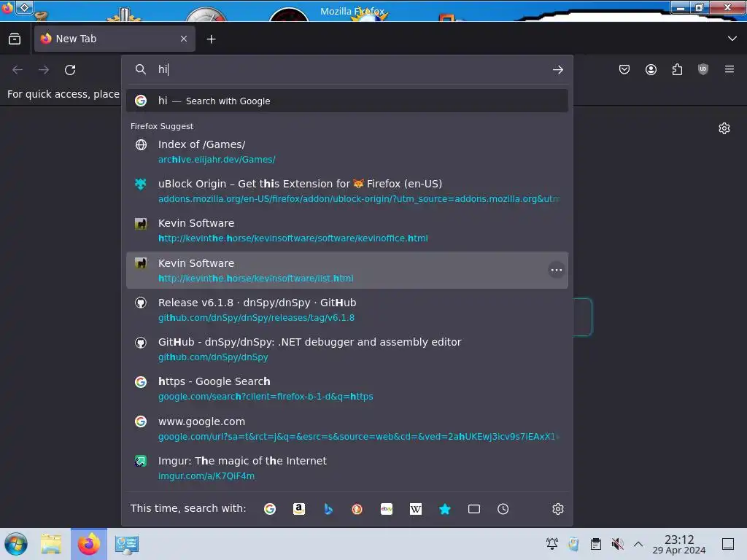
Task: Search this time with Google icon
Action: pyautogui.click(x=270, y=508)
